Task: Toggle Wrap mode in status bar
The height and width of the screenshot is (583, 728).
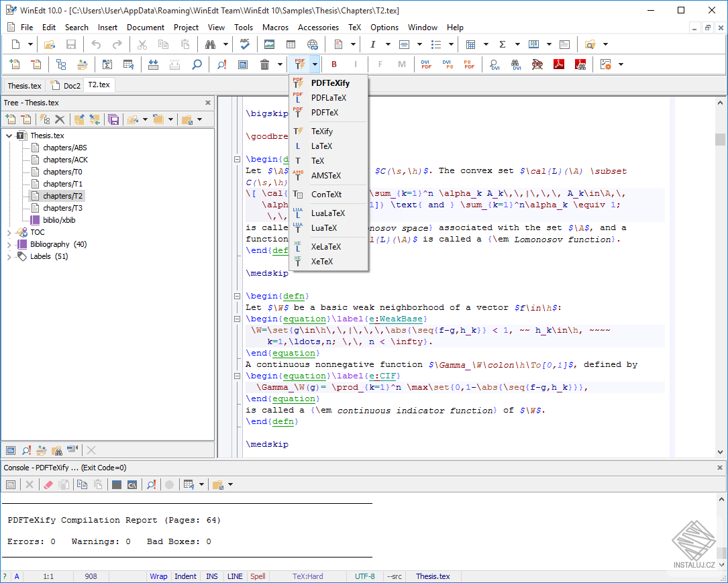Action: (158, 576)
